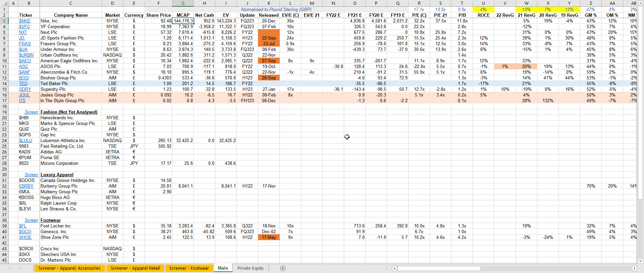Select the 'Normalised to Pound Sterling (GBP)' cell

(276, 10)
